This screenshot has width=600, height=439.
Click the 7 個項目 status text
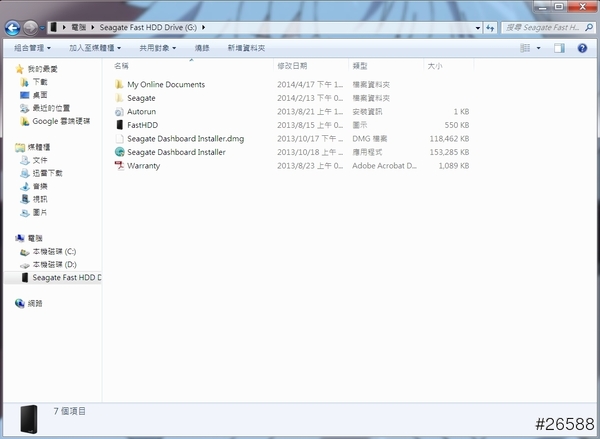(x=70, y=411)
